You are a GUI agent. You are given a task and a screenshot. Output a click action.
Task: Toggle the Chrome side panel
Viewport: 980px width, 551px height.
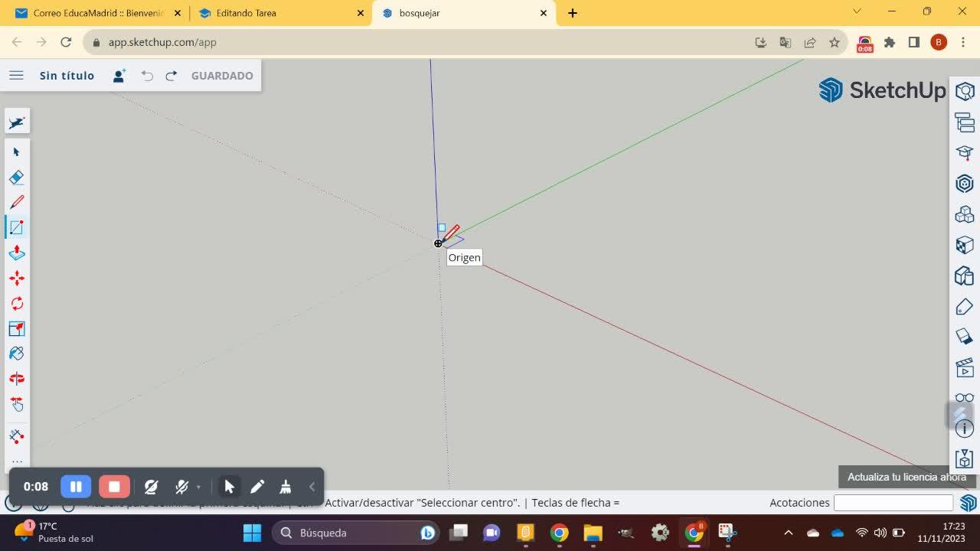[914, 42]
